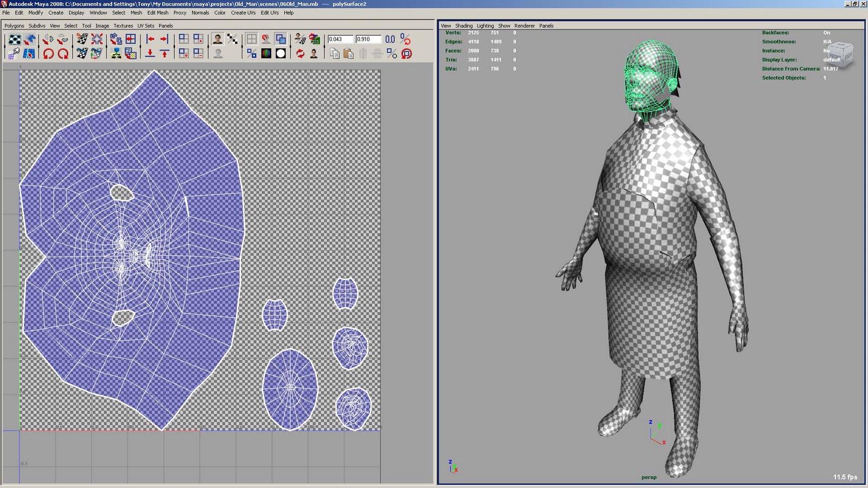The image size is (868, 488).
Task: Cut UVs along selected edges
Action: click(x=81, y=38)
